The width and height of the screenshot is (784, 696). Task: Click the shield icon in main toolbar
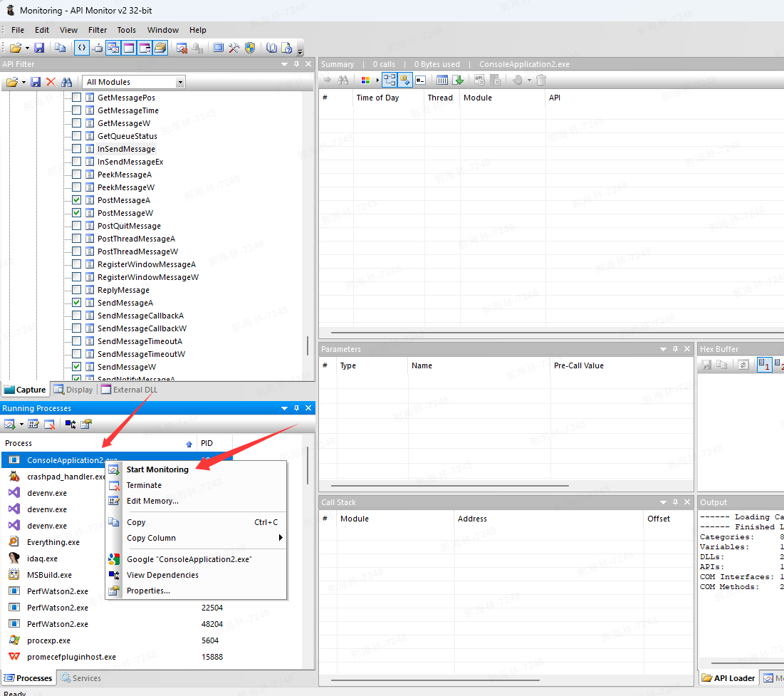[250, 48]
